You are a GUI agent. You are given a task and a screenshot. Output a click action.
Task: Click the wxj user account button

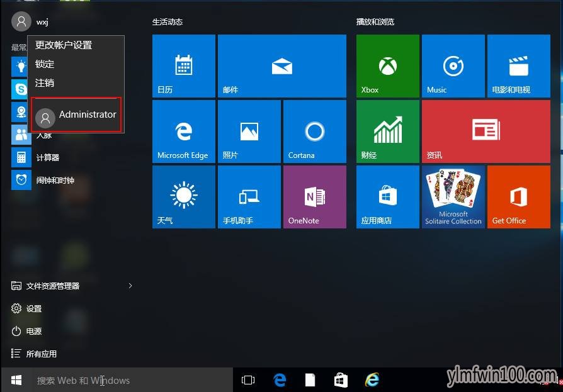click(30, 21)
